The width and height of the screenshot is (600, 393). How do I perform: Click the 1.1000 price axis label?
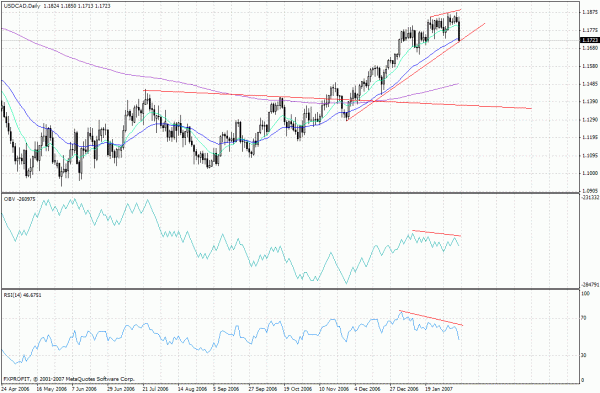click(590, 173)
